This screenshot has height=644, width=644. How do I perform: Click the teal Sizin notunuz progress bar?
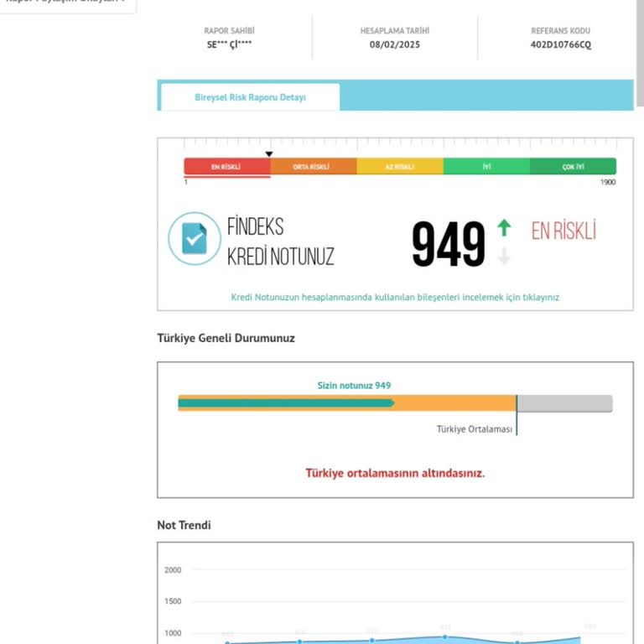[x=286, y=403]
